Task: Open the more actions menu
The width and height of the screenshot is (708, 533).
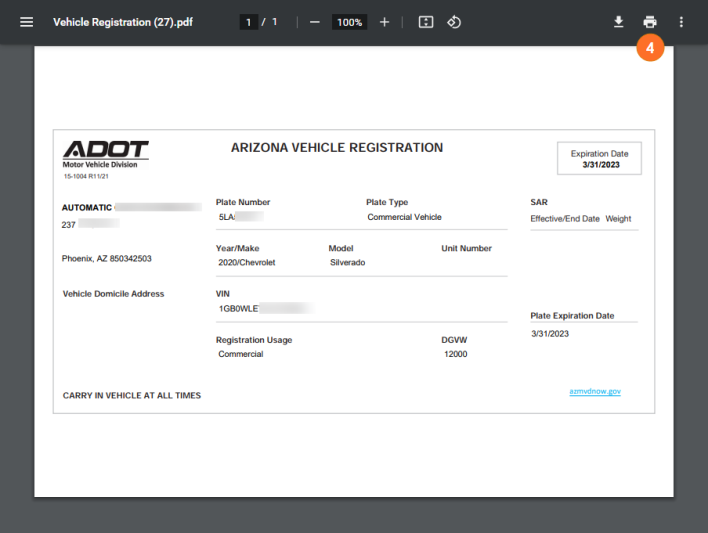Action: click(x=681, y=22)
